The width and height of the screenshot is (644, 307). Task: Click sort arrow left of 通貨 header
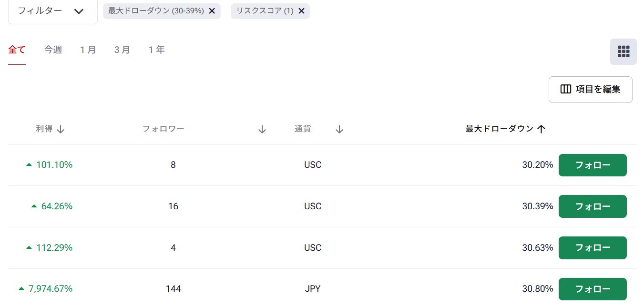click(x=262, y=129)
